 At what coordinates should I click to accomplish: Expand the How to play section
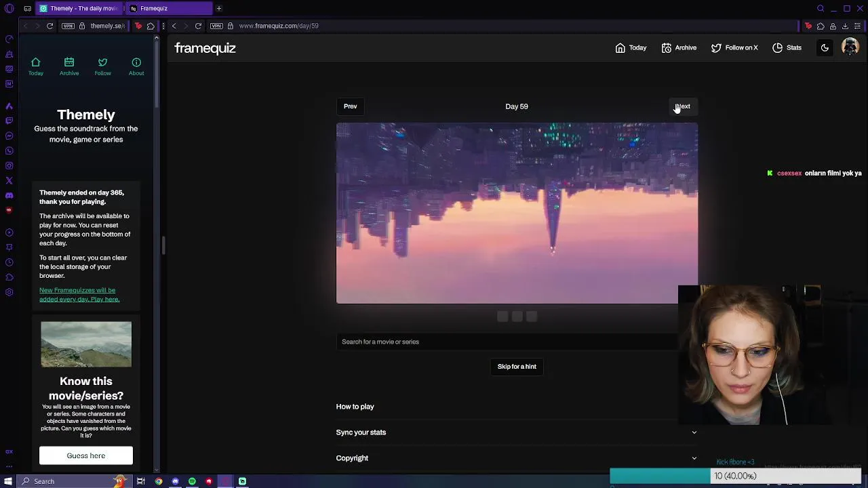pos(517,407)
